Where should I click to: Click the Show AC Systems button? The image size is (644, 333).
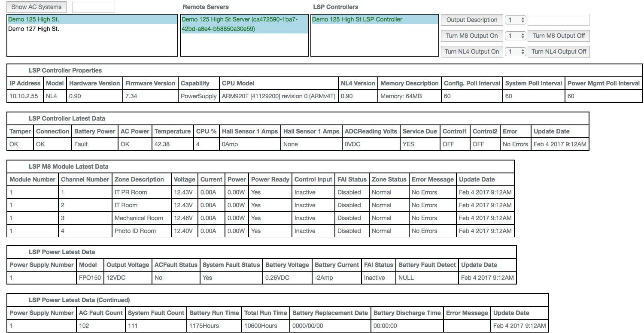[37, 7]
